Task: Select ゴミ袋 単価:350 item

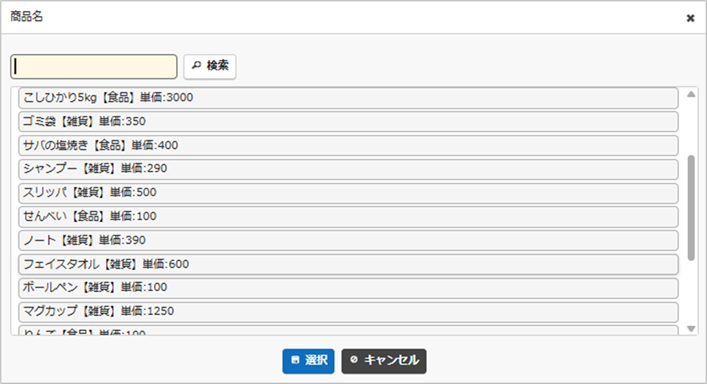Action: click(349, 122)
